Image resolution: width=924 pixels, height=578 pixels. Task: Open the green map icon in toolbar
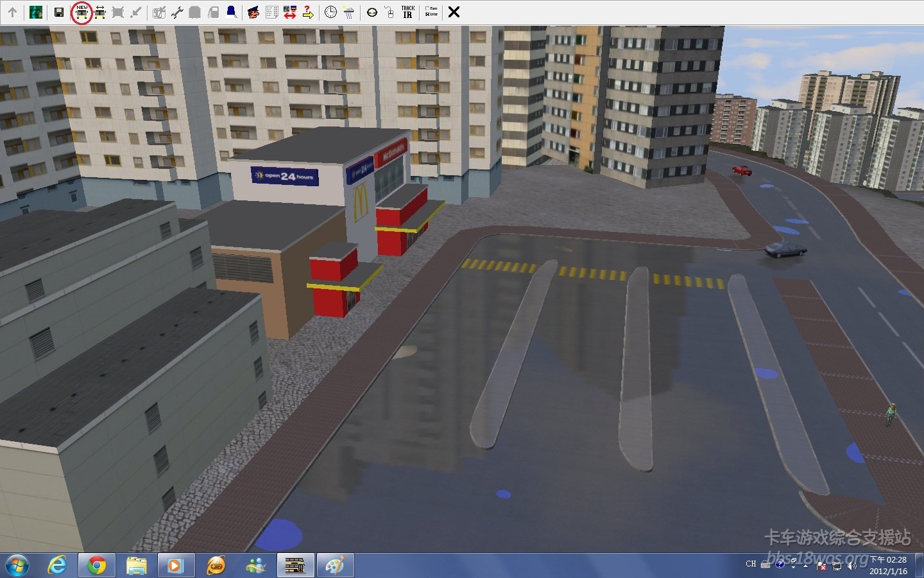[36, 12]
